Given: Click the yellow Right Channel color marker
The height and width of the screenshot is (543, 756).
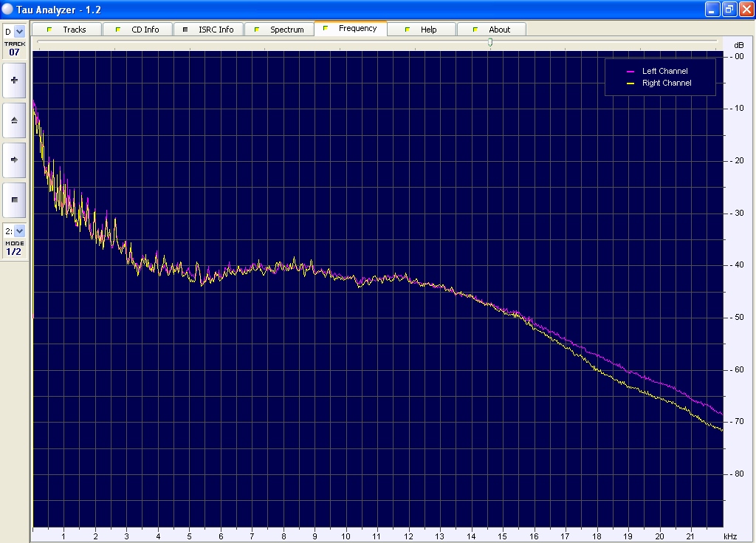Looking at the screenshot, I should [x=630, y=84].
